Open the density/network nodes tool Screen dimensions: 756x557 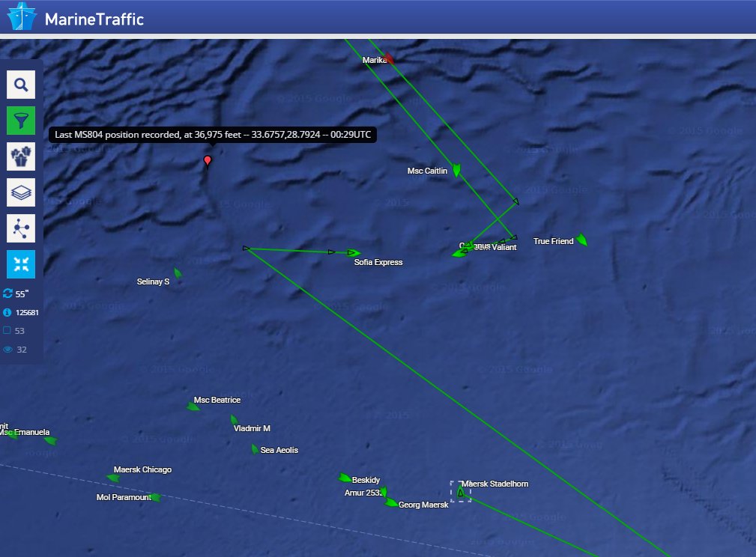pyautogui.click(x=21, y=228)
